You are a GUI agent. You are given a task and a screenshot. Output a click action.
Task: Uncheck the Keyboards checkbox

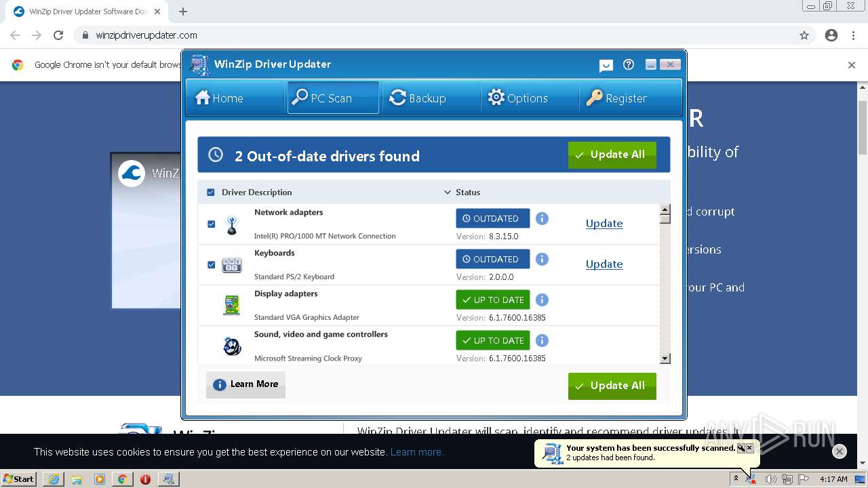point(211,264)
